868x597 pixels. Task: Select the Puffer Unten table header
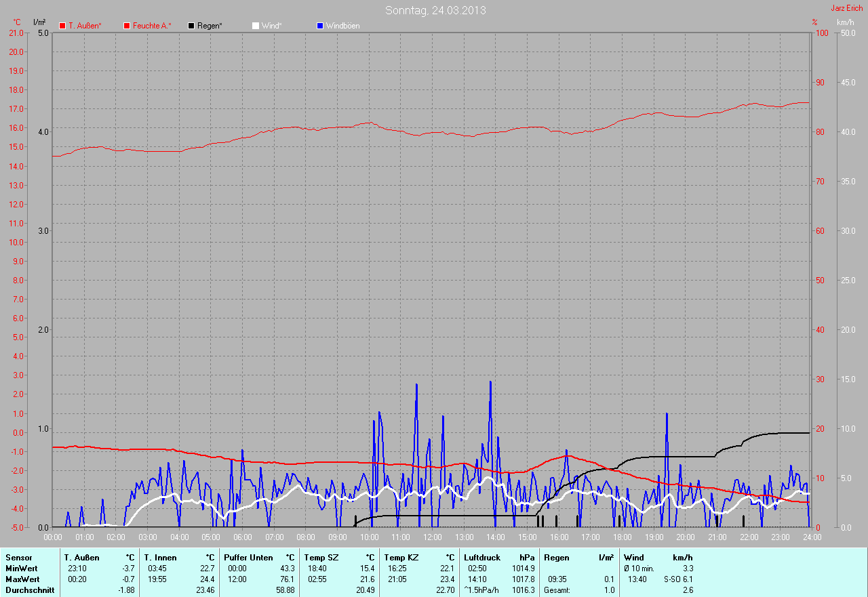(x=248, y=557)
